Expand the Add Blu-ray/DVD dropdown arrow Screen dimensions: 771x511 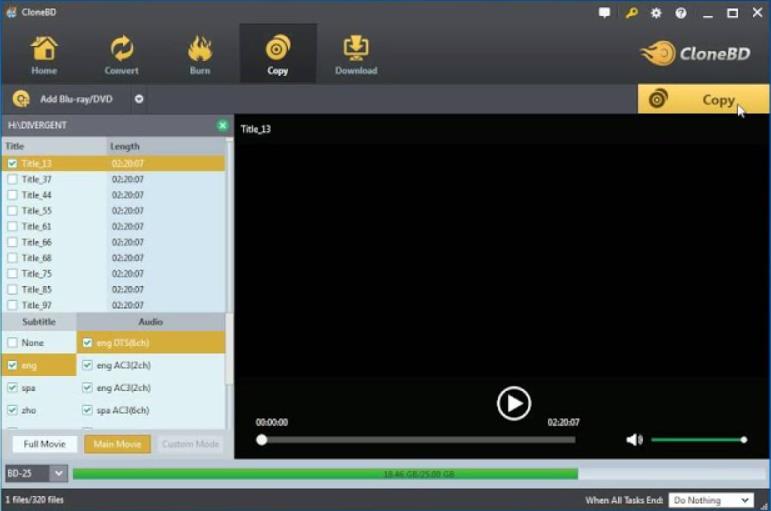(139, 99)
